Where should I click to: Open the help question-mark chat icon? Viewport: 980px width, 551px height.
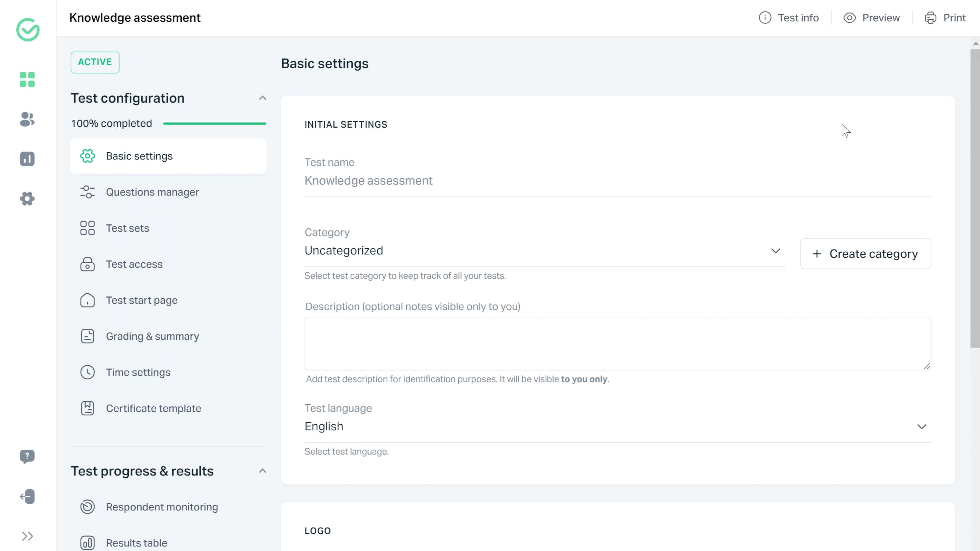pos(27,456)
